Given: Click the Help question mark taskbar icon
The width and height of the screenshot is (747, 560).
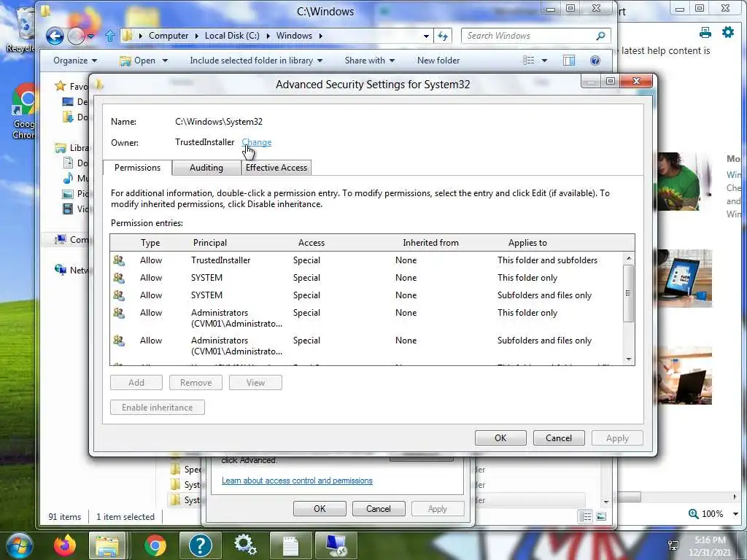Looking at the screenshot, I should (x=200, y=545).
